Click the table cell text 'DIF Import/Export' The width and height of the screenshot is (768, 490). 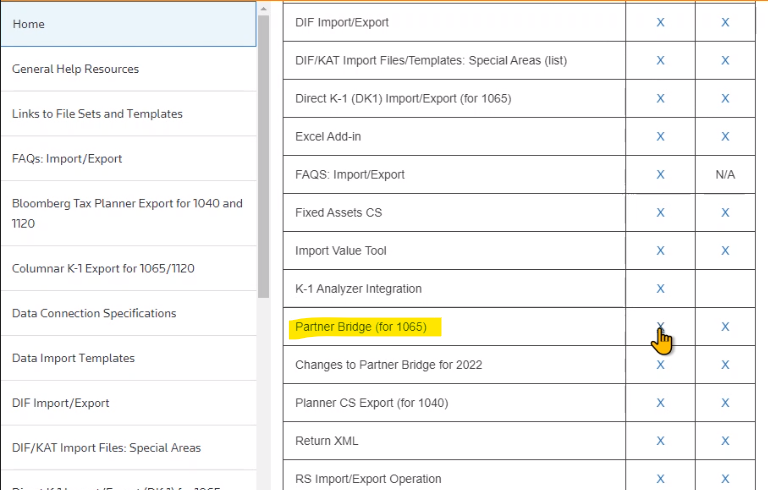pyautogui.click(x=342, y=23)
